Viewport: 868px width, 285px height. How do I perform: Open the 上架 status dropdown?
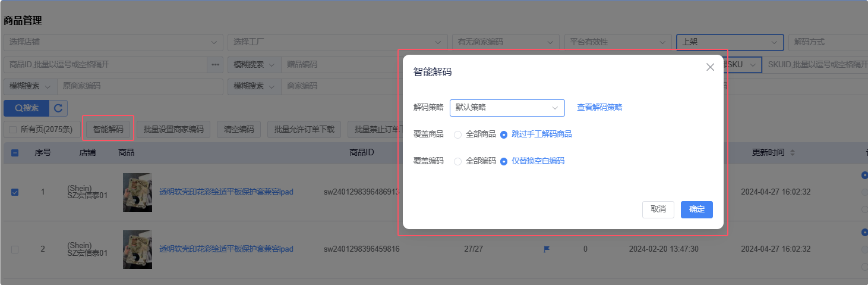click(730, 42)
